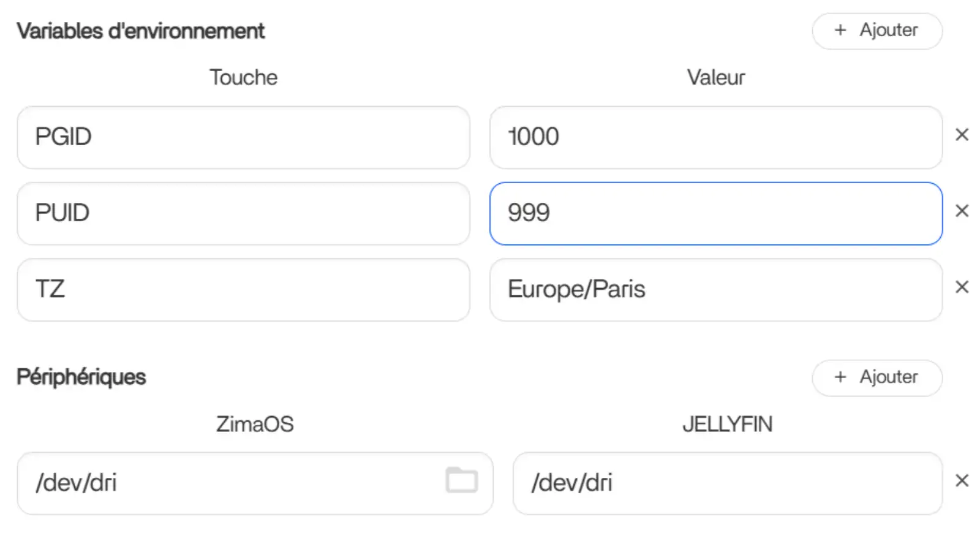The image size is (980, 549).
Task: Remove the TZ Europe/Paris variable row
Action: 962,287
